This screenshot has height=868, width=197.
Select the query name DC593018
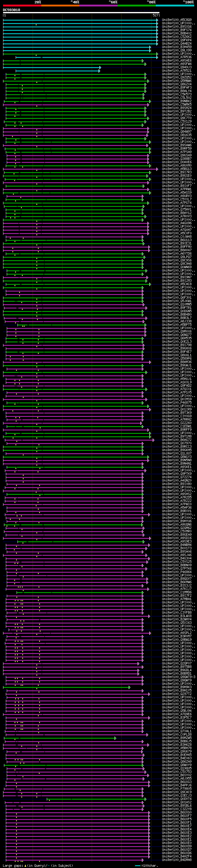(11, 10)
